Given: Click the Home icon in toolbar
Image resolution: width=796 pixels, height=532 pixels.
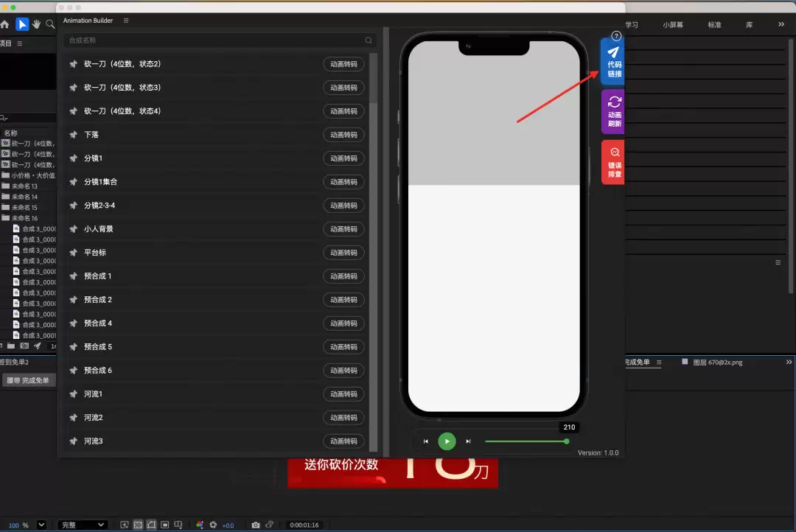Looking at the screenshot, I should click(5, 24).
